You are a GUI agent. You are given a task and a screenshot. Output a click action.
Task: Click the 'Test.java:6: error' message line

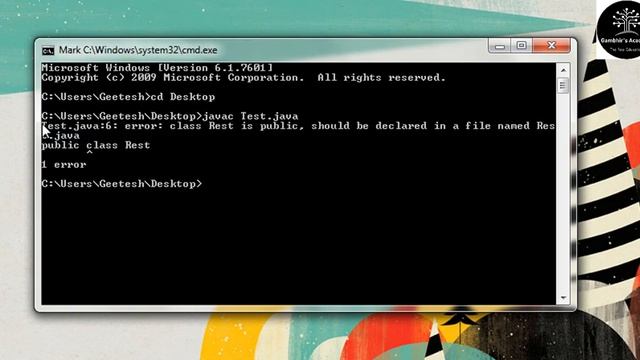[x=298, y=126]
